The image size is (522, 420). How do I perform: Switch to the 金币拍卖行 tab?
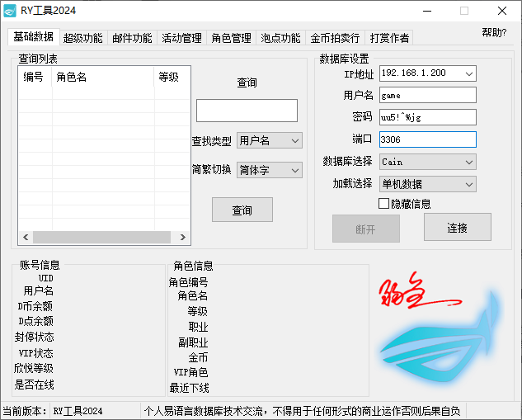click(x=335, y=38)
